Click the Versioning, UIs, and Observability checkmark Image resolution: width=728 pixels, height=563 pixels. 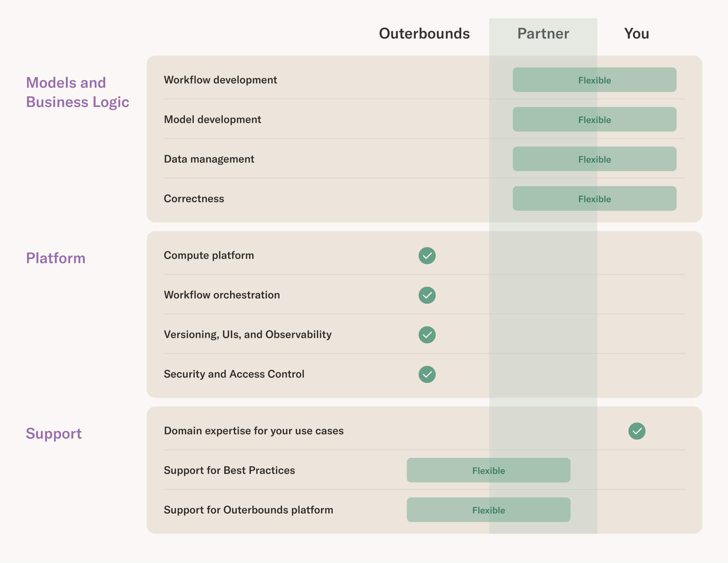(x=427, y=335)
